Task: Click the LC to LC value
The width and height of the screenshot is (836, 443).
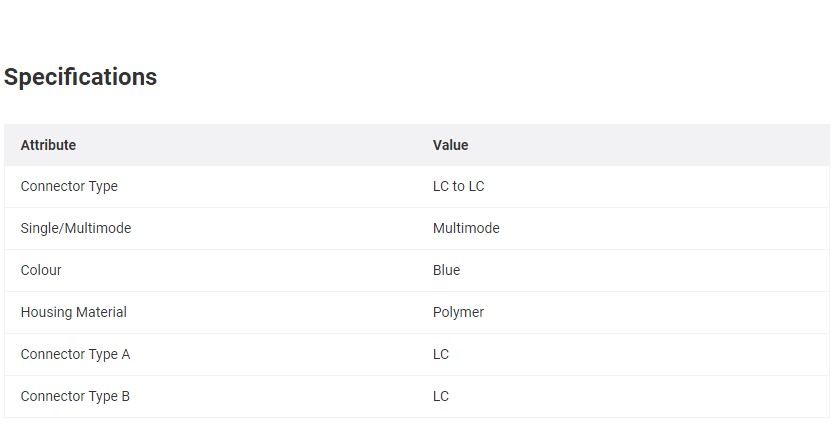Action: [x=458, y=186]
